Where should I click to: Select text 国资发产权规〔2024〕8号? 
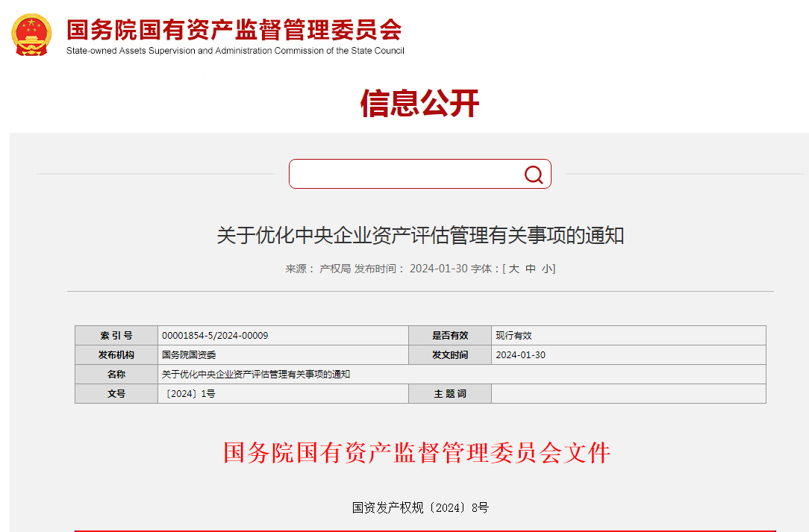(x=420, y=507)
